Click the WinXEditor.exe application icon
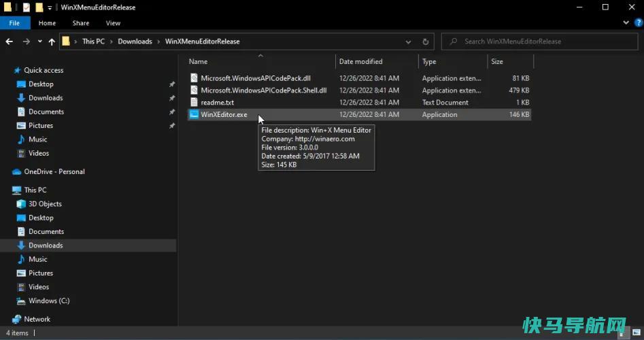The width and height of the screenshot is (644, 340). (194, 114)
